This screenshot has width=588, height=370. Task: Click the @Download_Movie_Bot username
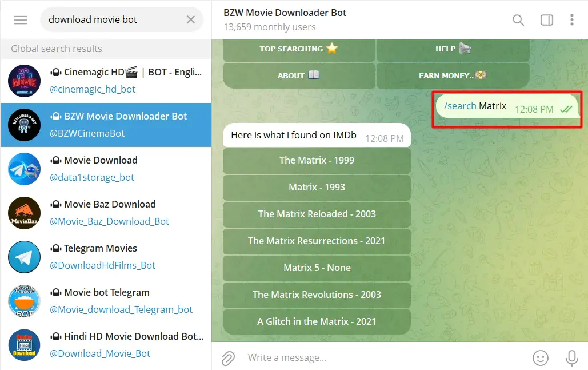tap(100, 353)
